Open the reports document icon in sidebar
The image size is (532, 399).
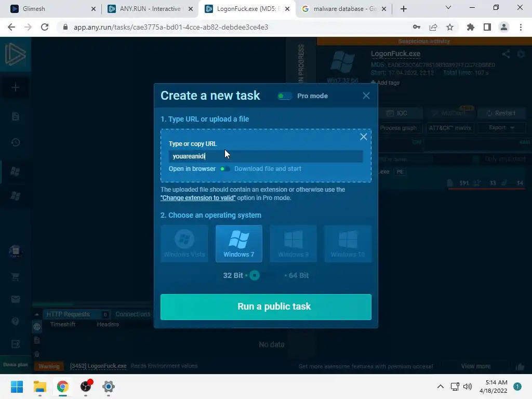click(x=15, y=116)
